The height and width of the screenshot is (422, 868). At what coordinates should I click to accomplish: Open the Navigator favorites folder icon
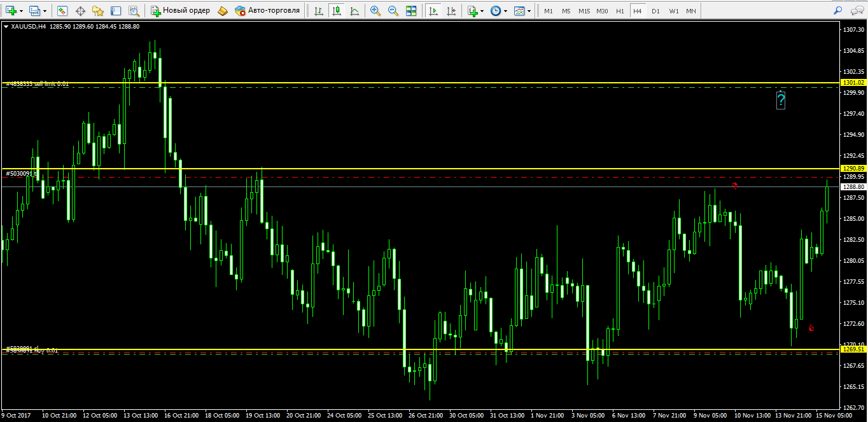point(98,11)
